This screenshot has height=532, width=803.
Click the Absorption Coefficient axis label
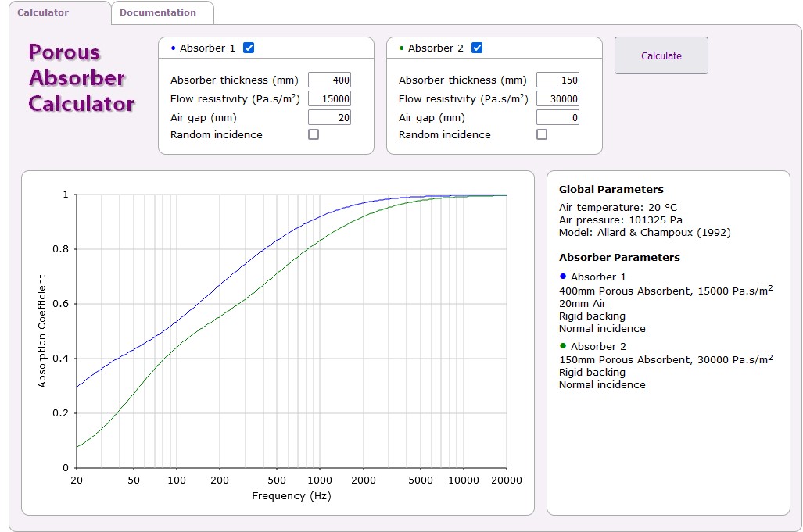pyautogui.click(x=42, y=330)
